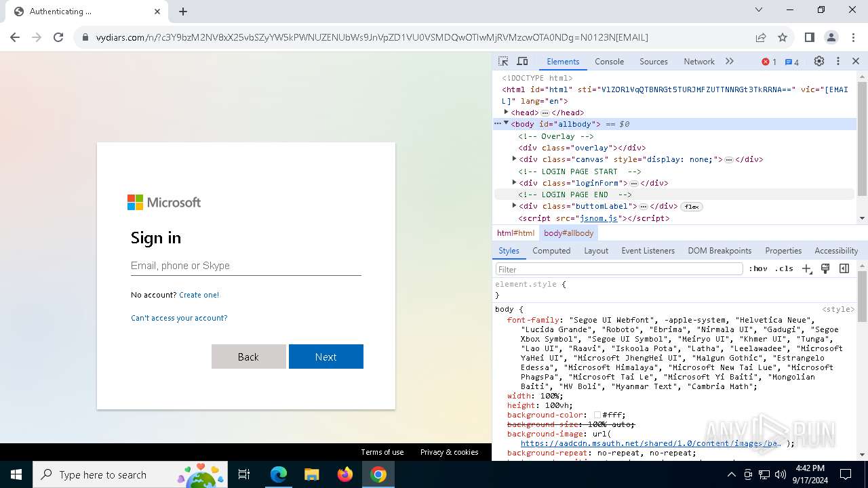868x488 pixels.
Task: Toggle the device toolbar icon
Action: (522, 61)
